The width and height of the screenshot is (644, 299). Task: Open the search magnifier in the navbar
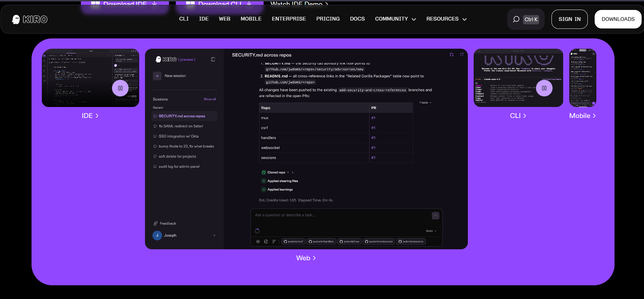(516, 19)
